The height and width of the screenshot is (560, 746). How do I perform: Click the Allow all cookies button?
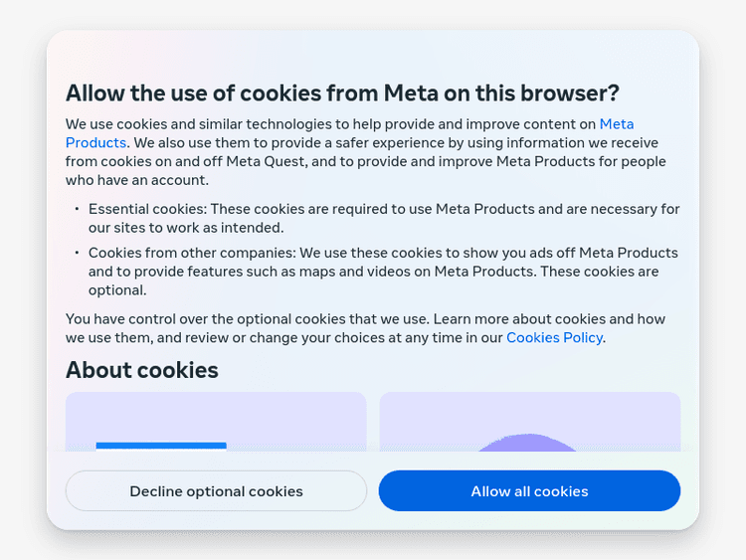coord(529,491)
